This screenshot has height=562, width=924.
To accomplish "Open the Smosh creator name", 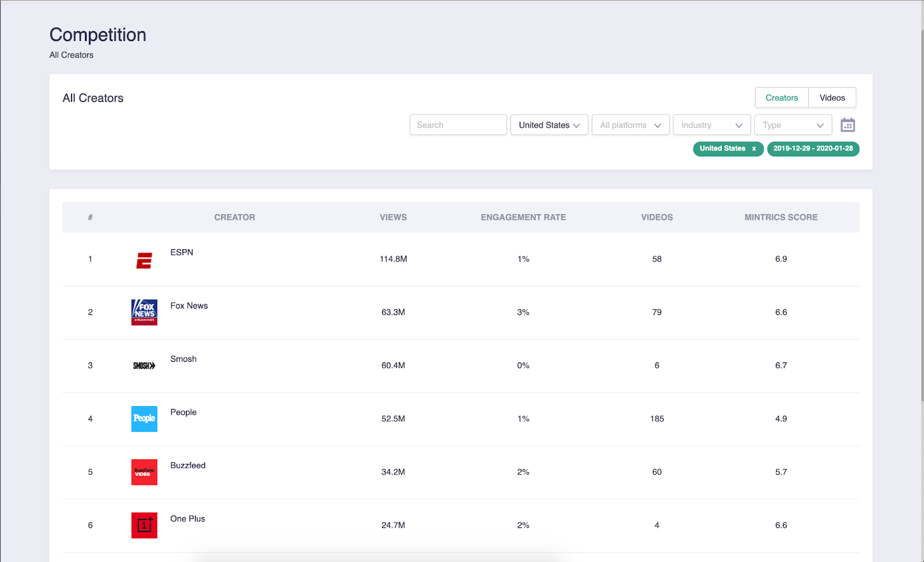I will click(184, 359).
